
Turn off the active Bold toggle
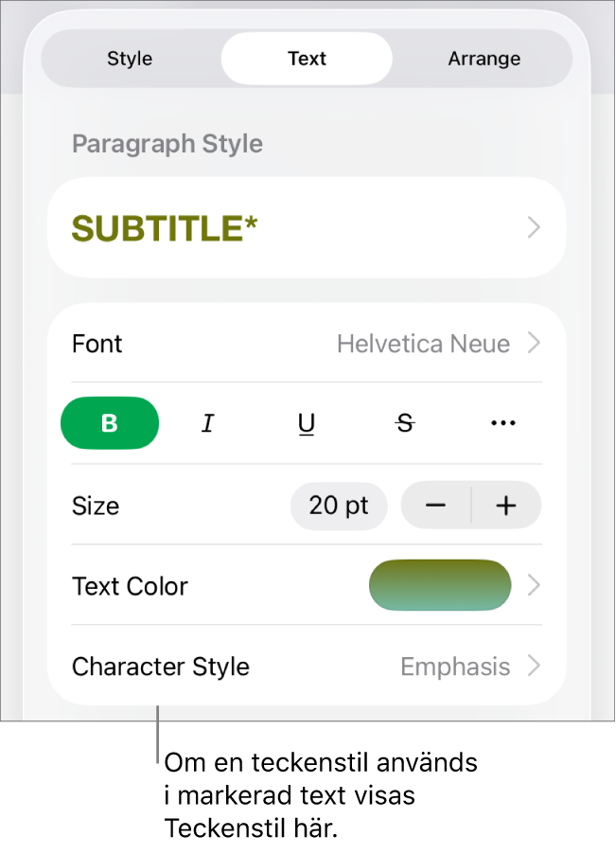[110, 423]
